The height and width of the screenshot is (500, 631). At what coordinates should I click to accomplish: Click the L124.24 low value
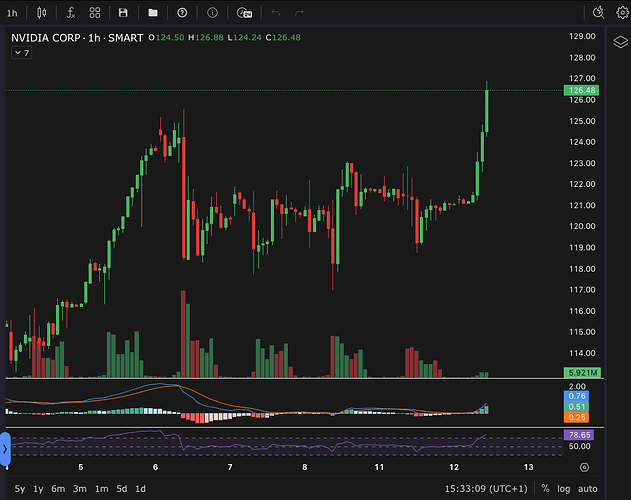(x=245, y=37)
